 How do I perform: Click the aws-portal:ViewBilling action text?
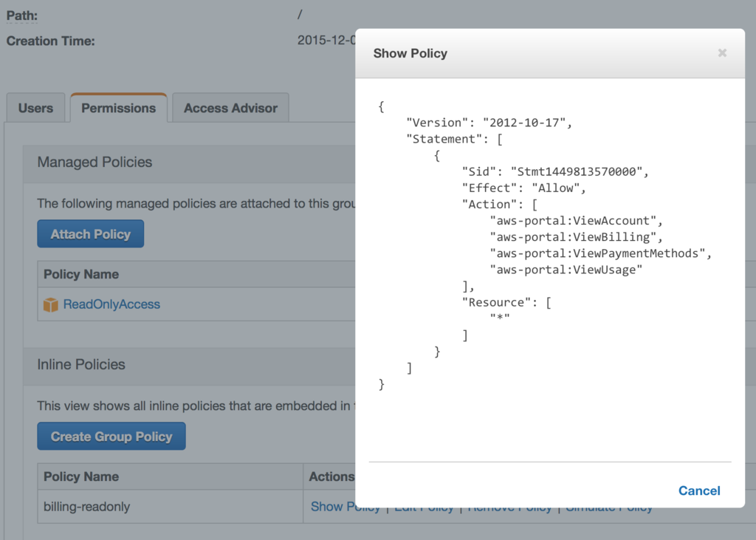coord(576,237)
